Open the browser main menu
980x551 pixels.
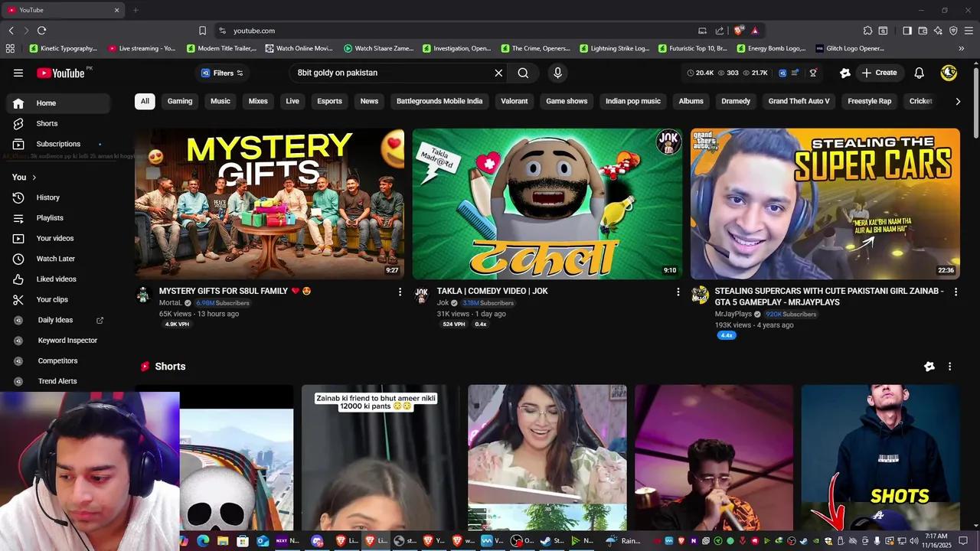[969, 31]
